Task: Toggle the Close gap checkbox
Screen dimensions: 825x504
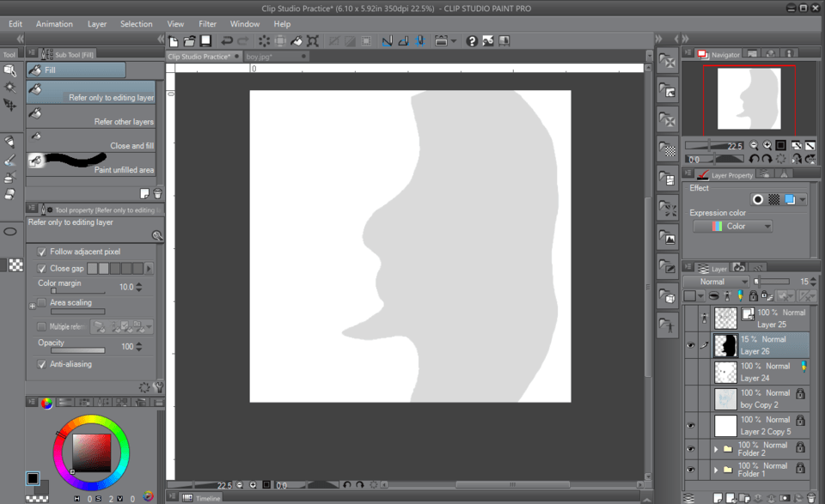Action: tap(42, 269)
